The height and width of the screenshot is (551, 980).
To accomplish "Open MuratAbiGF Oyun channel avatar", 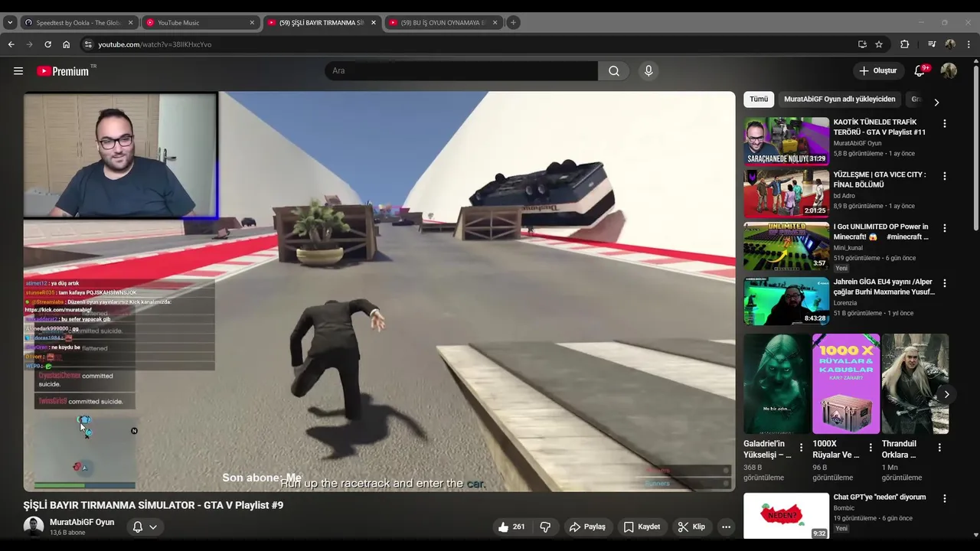I will click(x=34, y=527).
